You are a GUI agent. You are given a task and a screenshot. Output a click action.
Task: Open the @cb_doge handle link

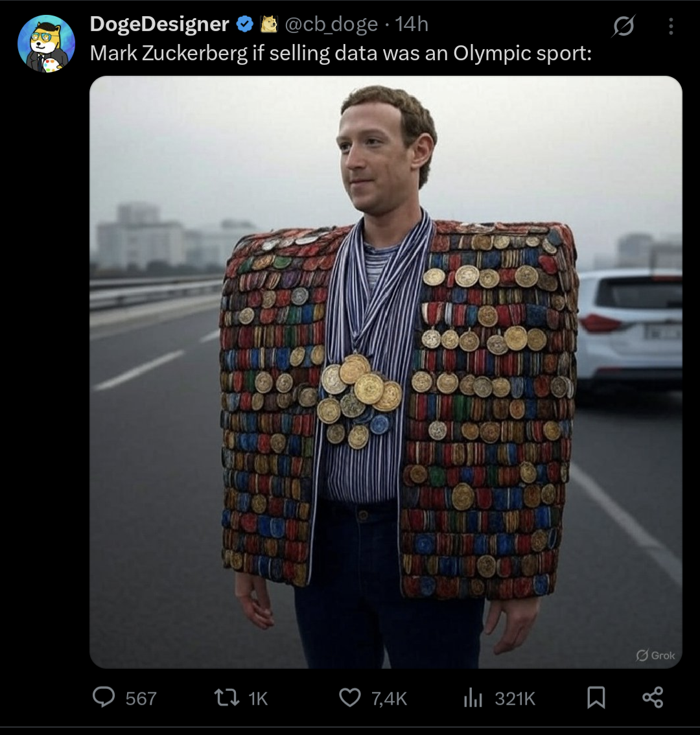pyautogui.click(x=331, y=25)
